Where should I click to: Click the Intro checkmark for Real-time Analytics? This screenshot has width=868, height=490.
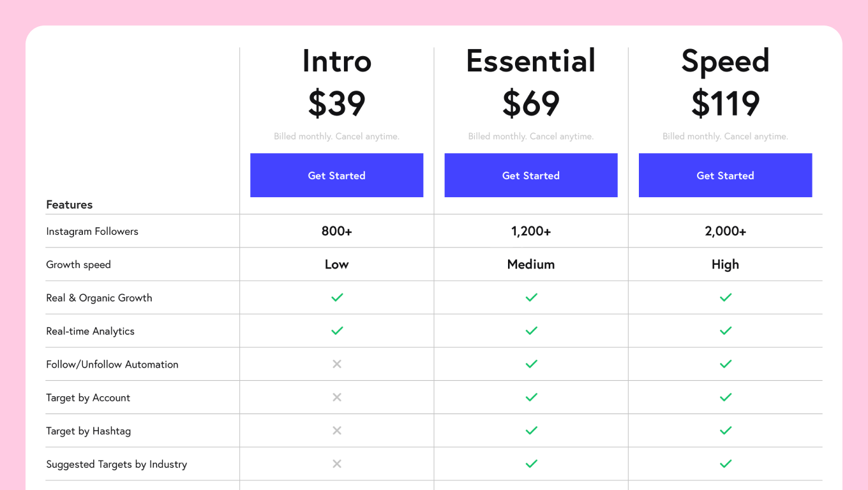[x=337, y=330]
